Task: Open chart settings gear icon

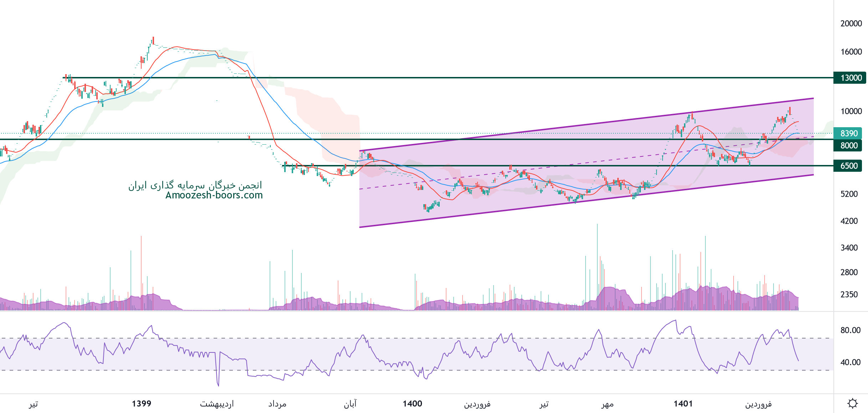Action: pos(852,403)
